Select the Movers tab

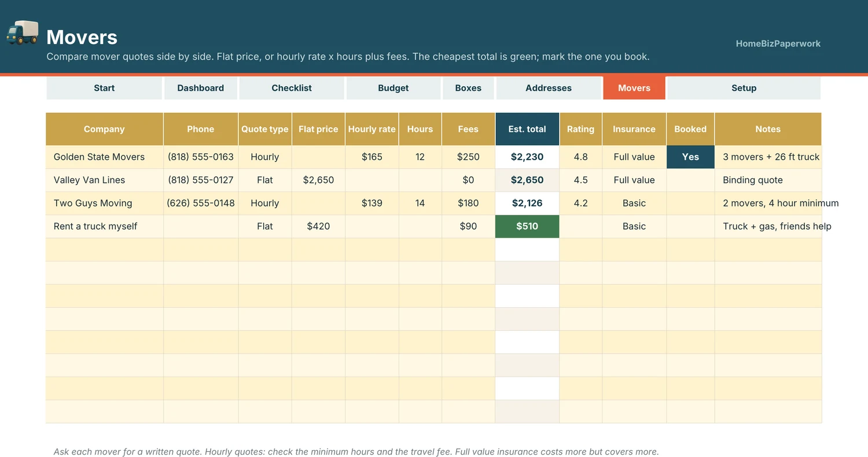tap(634, 88)
